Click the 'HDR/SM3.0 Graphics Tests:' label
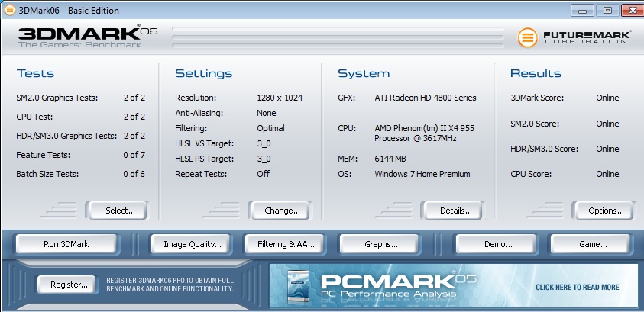644x312 pixels. click(66, 136)
